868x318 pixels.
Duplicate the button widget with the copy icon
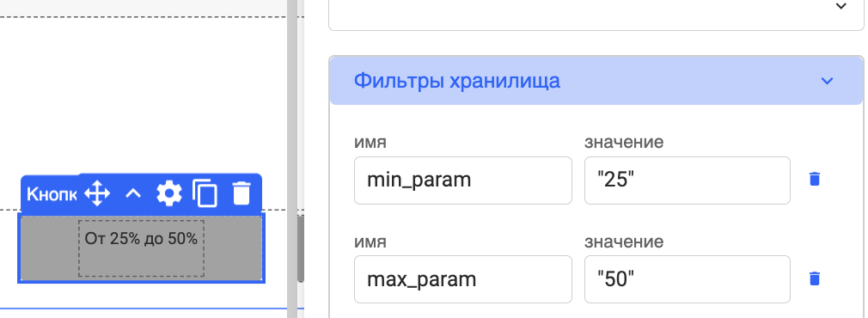[205, 193]
